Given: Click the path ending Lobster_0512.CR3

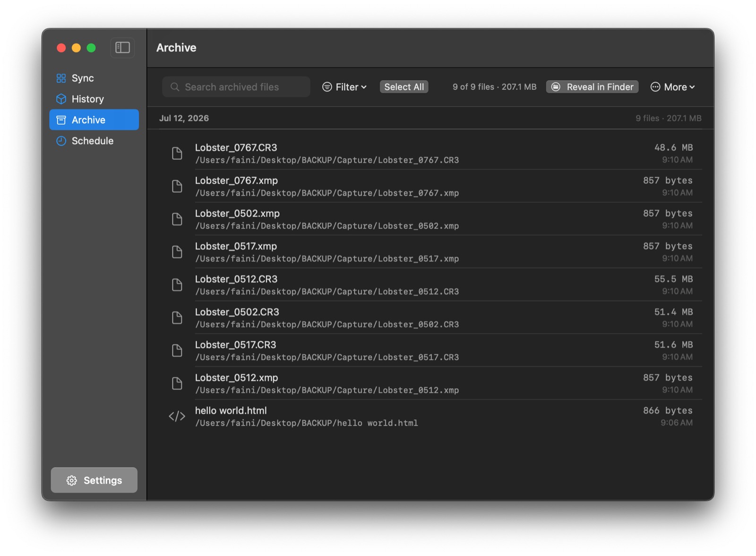Looking at the screenshot, I should [327, 292].
